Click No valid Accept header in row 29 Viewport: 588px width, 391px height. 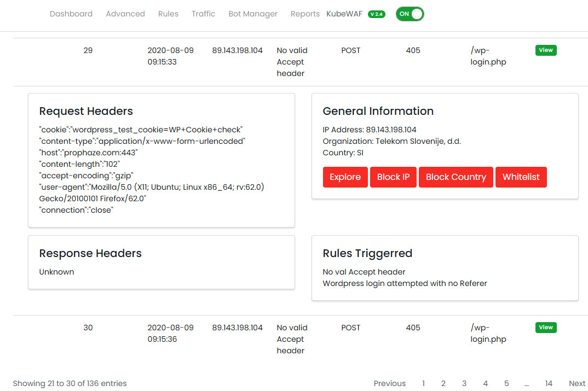point(292,62)
